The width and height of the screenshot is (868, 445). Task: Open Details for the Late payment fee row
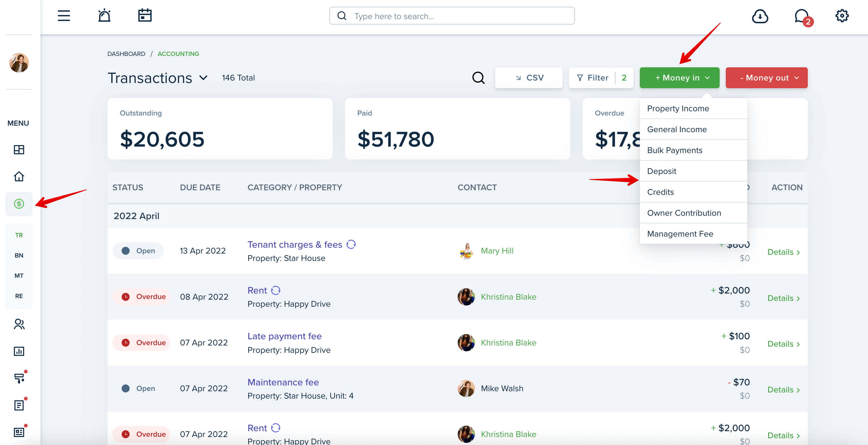point(784,344)
